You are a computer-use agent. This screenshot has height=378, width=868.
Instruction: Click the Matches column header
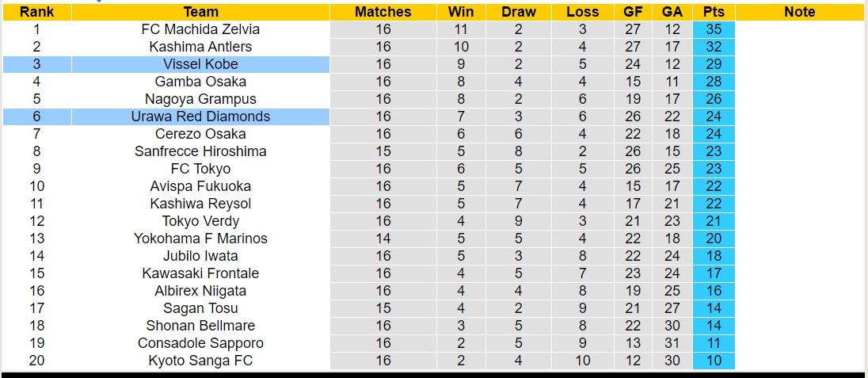pyautogui.click(x=383, y=12)
